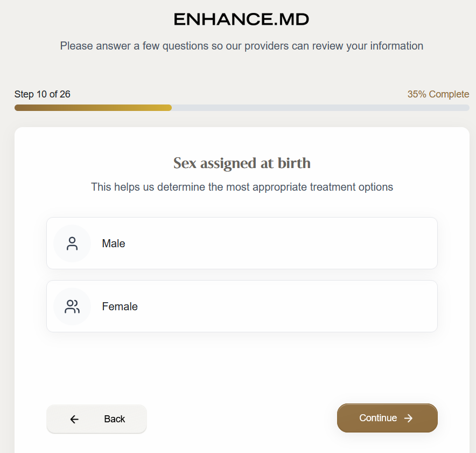The height and width of the screenshot is (453, 476).
Task: Click the word "Back" on the button
Action: [x=115, y=419]
